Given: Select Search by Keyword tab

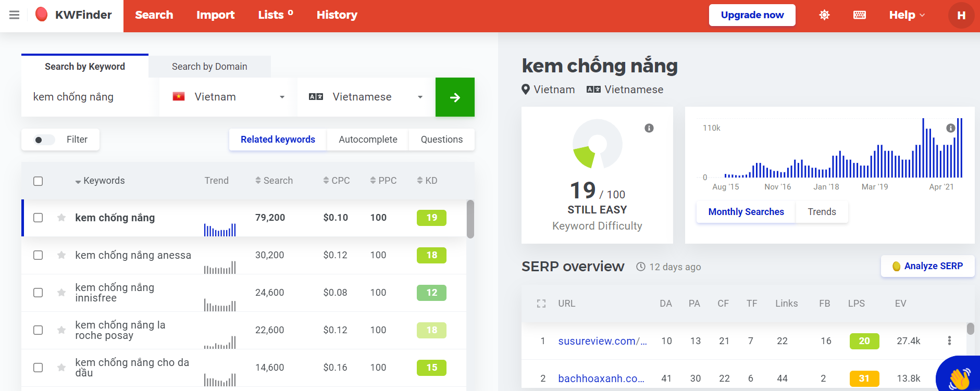Looking at the screenshot, I should (85, 67).
